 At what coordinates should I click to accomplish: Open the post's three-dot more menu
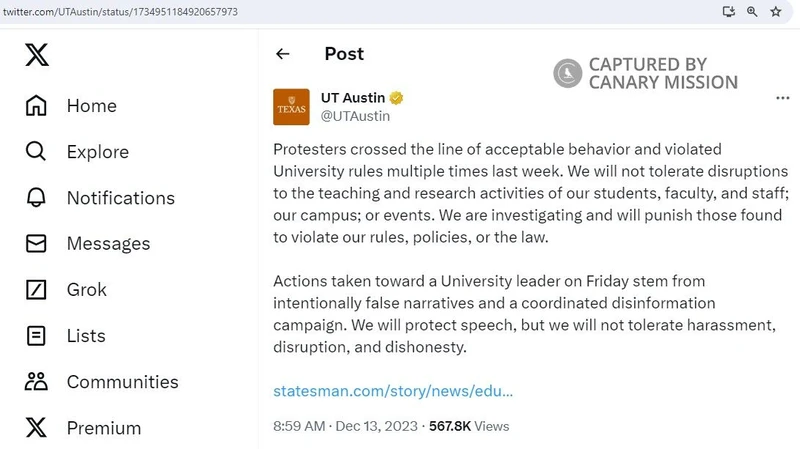pyautogui.click(x=783, y=98)
